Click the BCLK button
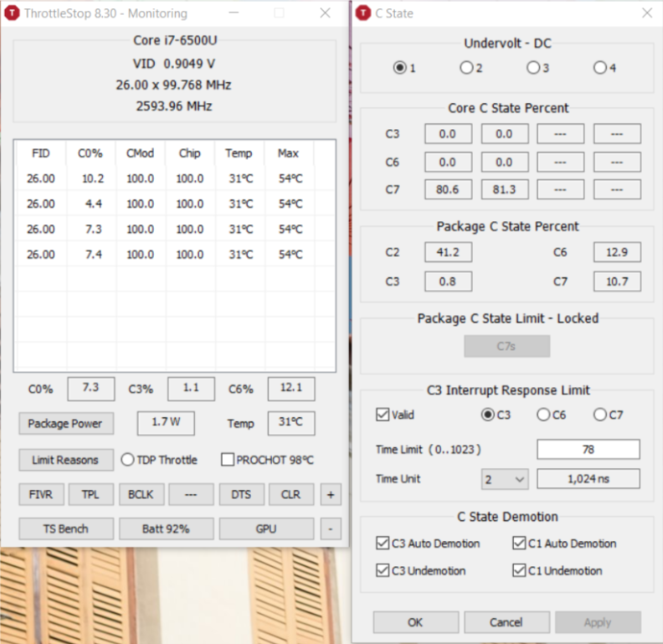Screen dimensions: 663x644 click(141, 494)
